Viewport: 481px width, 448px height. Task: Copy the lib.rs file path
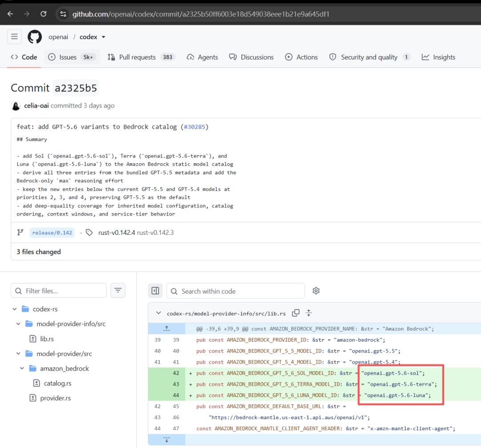(296, 313)
